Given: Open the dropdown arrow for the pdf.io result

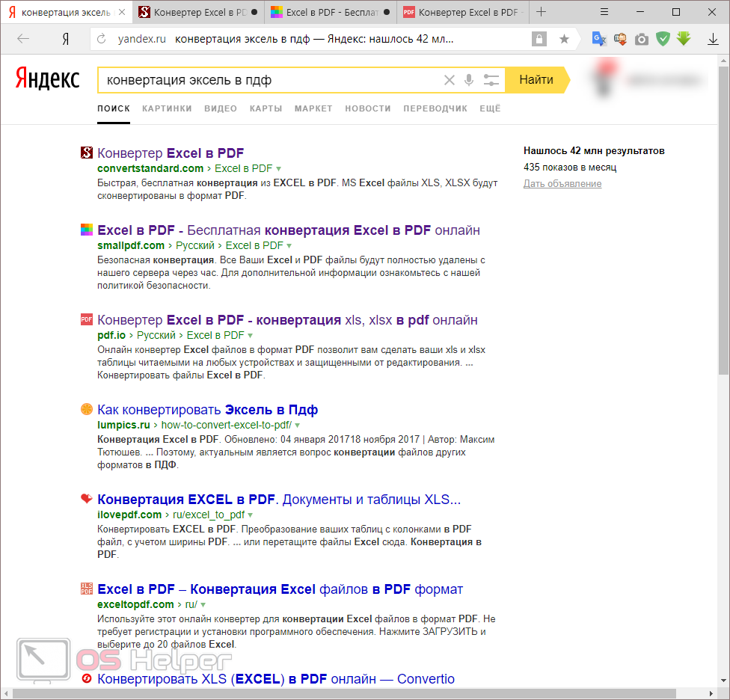Looking at the screenshot, I should 251,336.
